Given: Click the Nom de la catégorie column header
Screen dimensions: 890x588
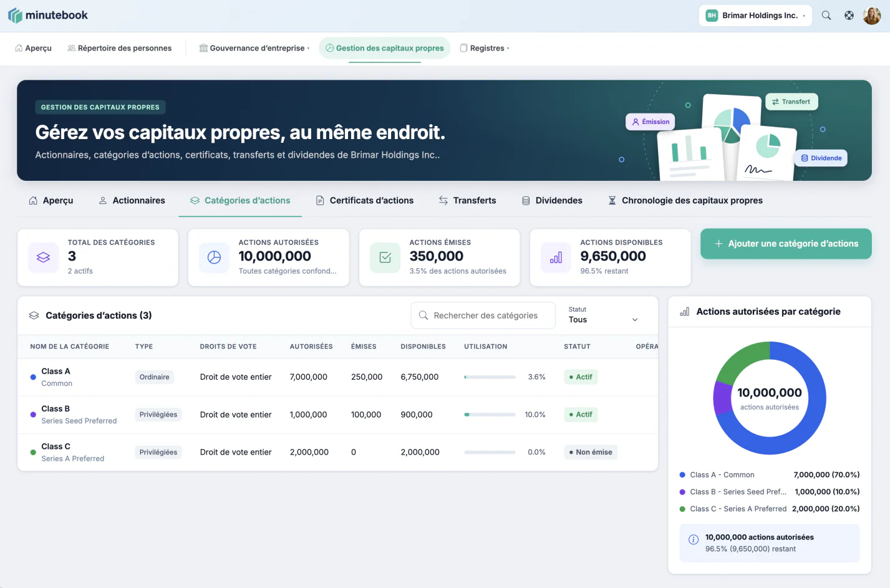Looking at the screenshot, I should pos(70,347).
